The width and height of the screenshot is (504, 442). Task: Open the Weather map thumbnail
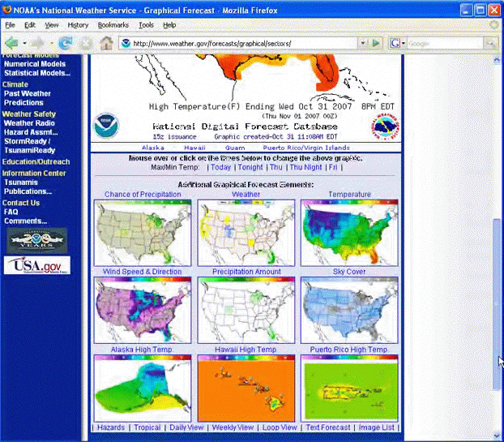pyautogui.click(x=246, y=233)
